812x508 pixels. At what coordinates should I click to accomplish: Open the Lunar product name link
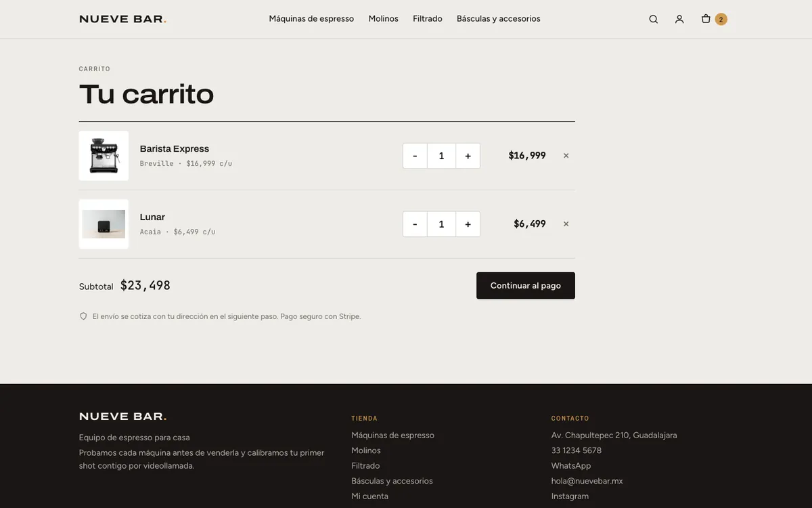pos(152,217)
